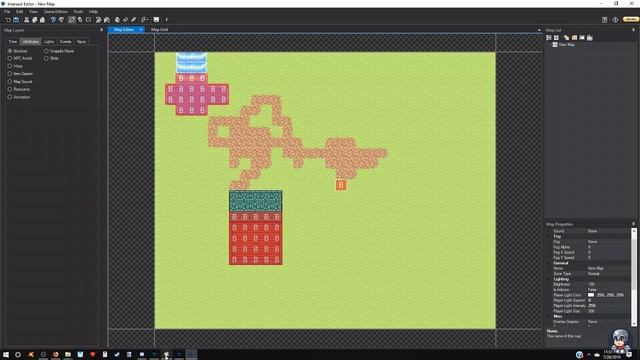Select the Grapple Stone attribute
The height and width of the screenshot is (360, 640).
[x=46, y=51]
